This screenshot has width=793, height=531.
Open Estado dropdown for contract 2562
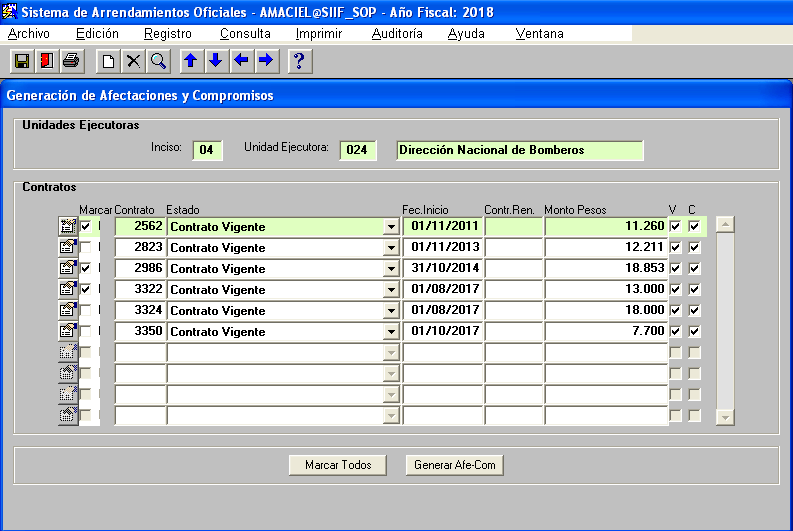click(391, 227)
